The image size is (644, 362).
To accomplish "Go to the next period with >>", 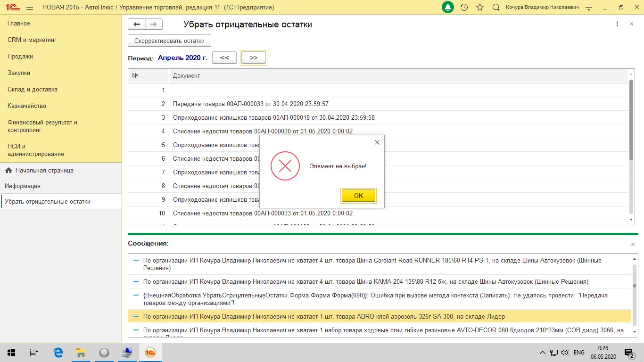I will point(254,58).
